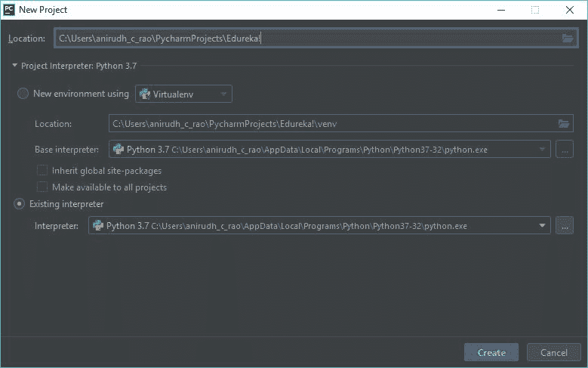
Task: Click ellipsis button beside Base interpreter
Action: (565, 149)
